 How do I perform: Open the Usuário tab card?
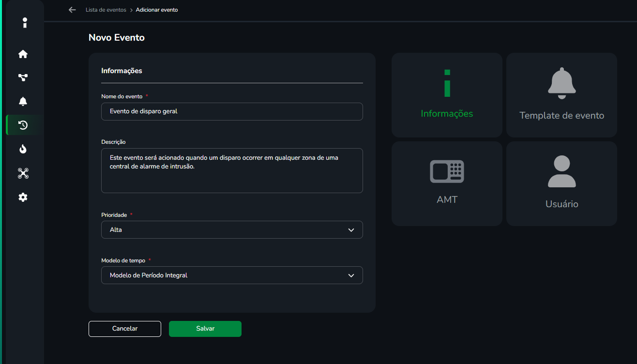[x=561, y=183]
